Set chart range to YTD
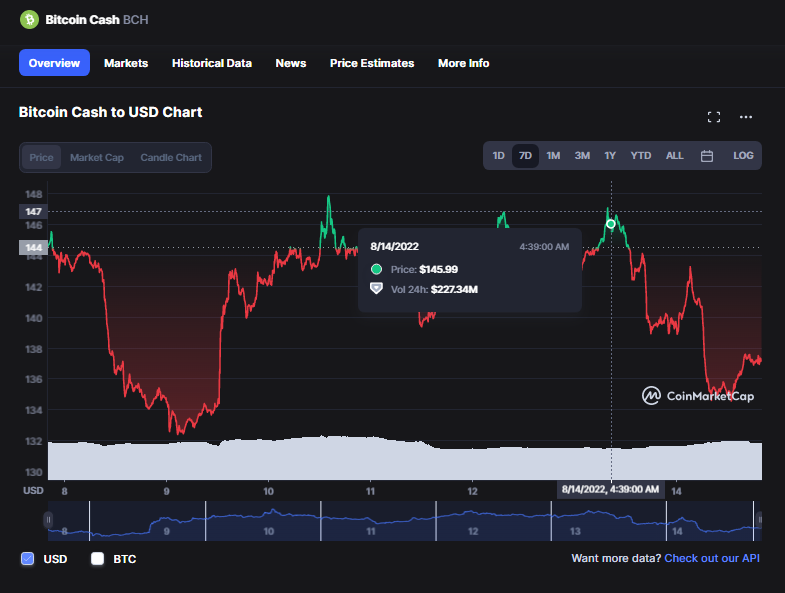785x593 pixels. pyautogui.click(x=641, y=156)
